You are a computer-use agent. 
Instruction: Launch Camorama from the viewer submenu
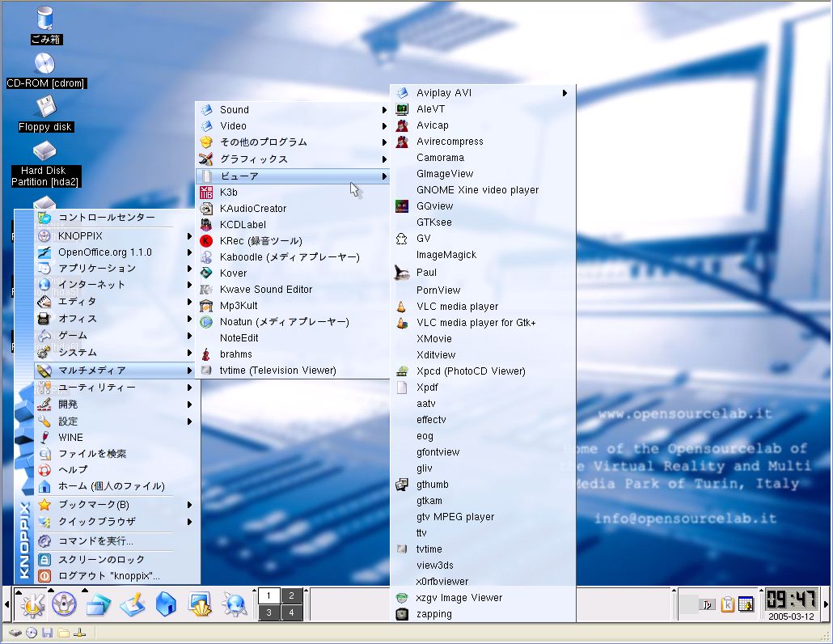pos(483,158)
